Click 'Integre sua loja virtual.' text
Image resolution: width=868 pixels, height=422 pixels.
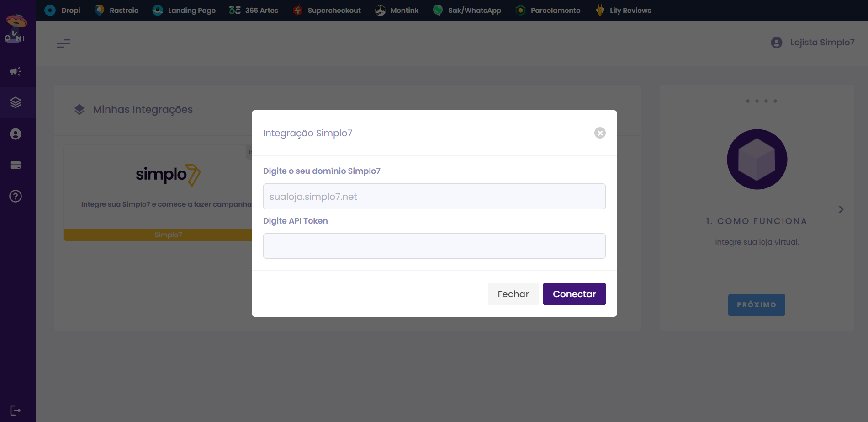[757, 242]
